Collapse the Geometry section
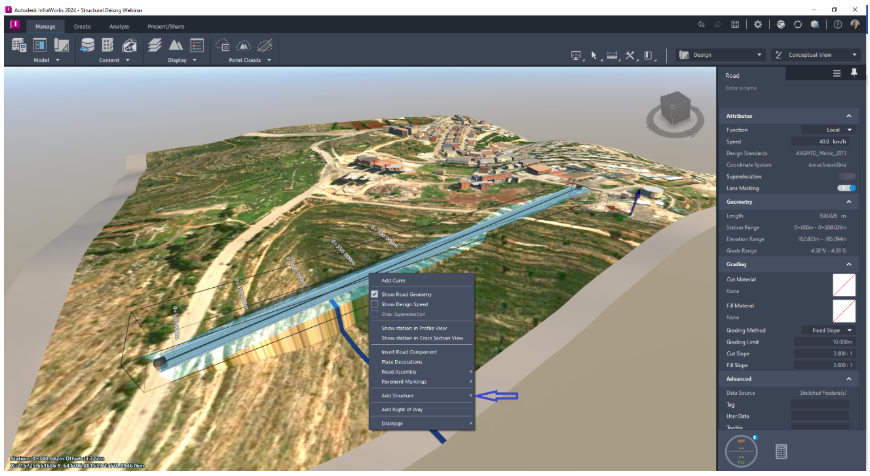 tap(848, 202)
